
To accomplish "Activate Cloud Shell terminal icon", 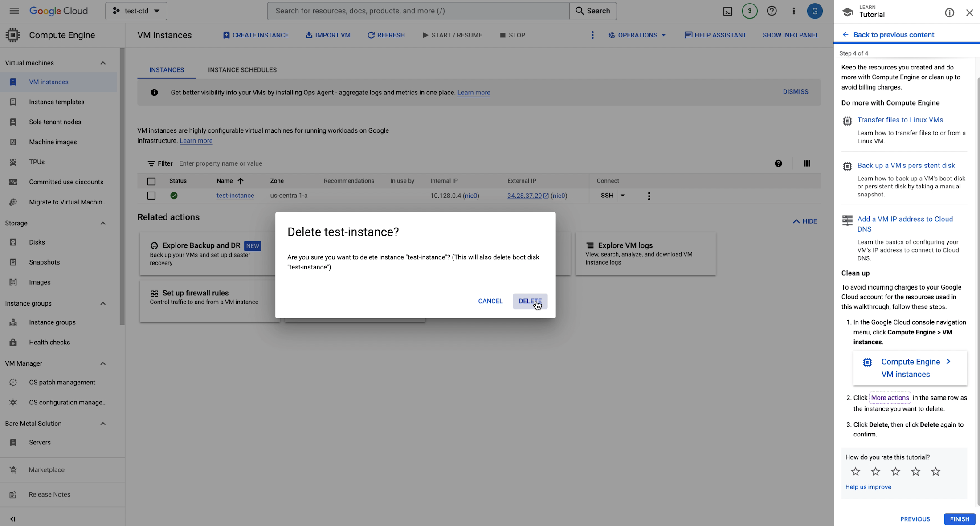I will click(727, 11).
